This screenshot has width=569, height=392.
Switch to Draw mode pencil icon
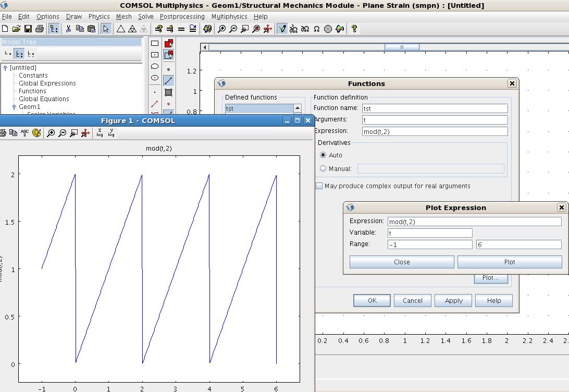pos(282,29)
